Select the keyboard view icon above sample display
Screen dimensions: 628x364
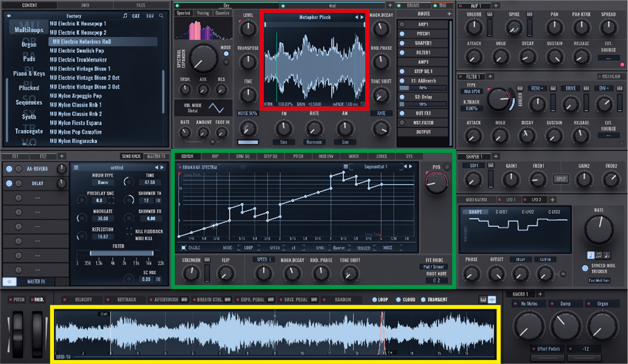coord(483,300)
